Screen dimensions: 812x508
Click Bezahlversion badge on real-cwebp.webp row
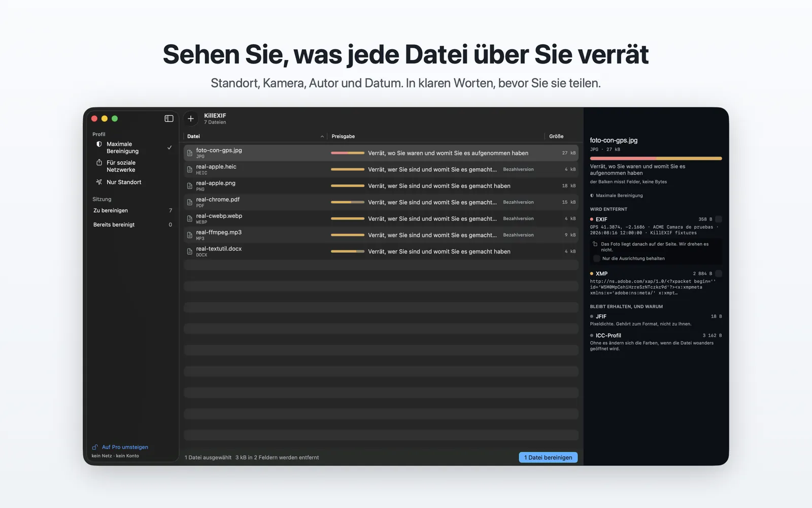tap(518, 218)
